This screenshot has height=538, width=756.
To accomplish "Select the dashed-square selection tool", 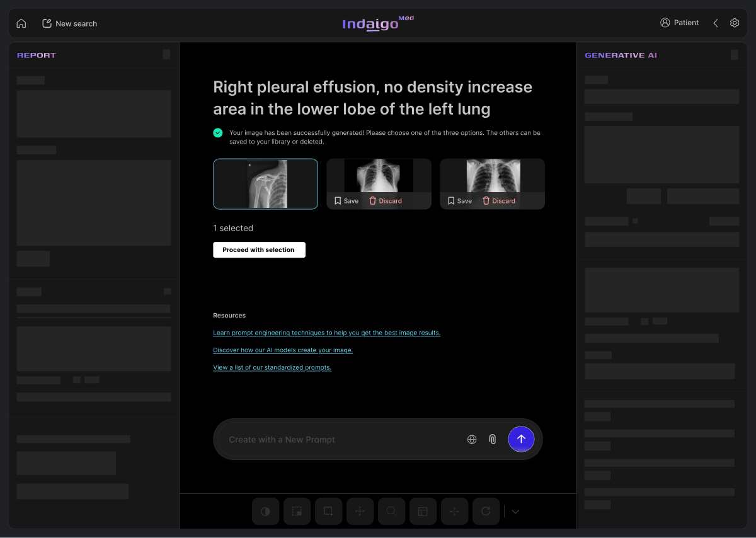I will click(297, 512).
